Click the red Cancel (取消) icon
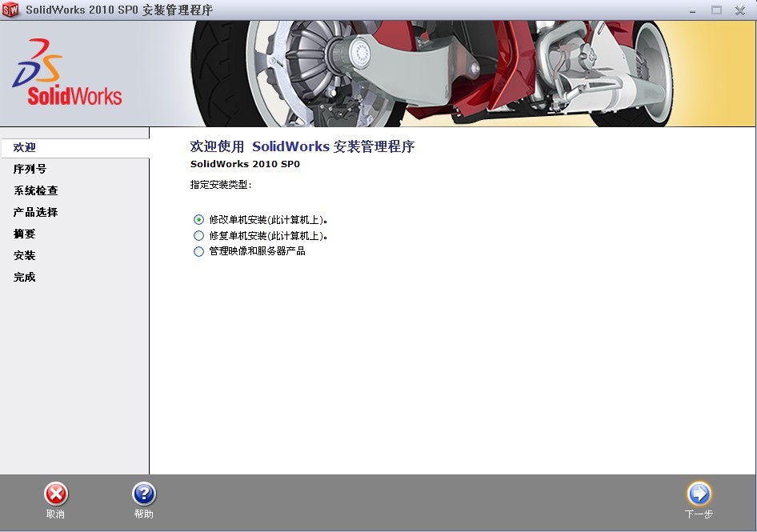This screenshot has height=532, width=757. pyautogui.click(x=56, y=494)
